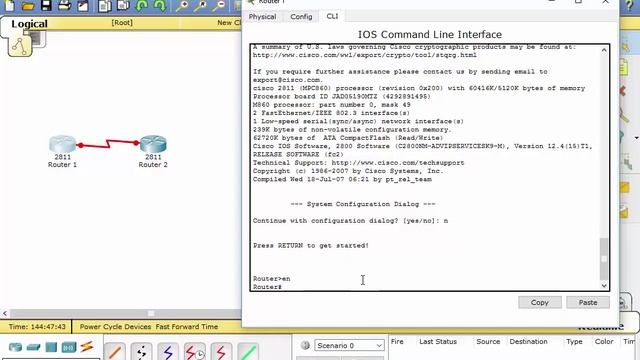Choose Wireless Devices category
Screen dimensions: 640x360
tap(69, 347)
